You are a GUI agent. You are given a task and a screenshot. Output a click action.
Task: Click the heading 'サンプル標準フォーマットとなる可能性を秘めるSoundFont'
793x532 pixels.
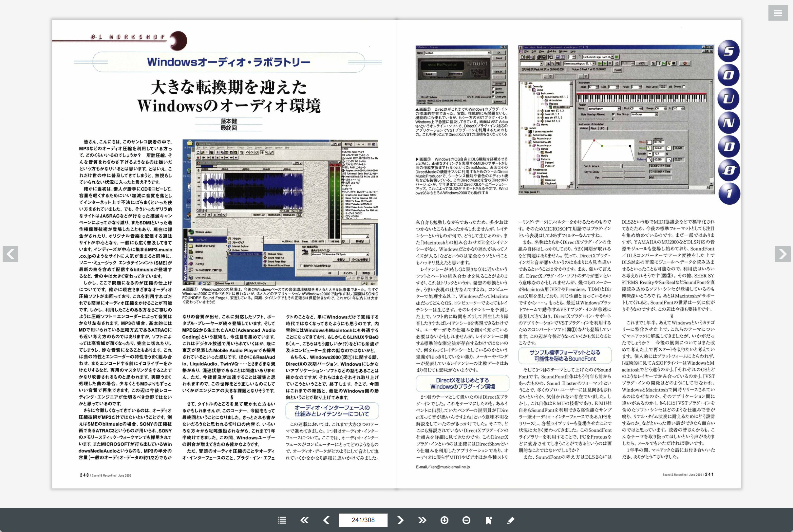pos(565,356)
